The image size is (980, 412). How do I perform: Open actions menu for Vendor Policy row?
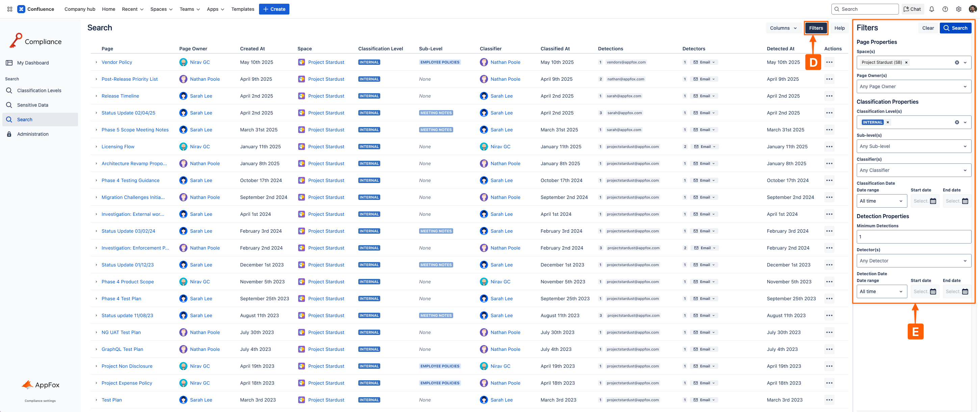(829, 62)
